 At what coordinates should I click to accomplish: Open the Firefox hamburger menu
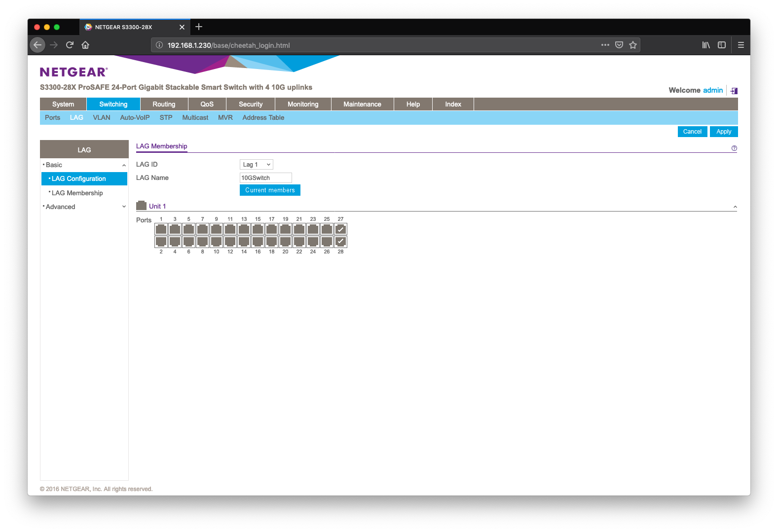741,45
